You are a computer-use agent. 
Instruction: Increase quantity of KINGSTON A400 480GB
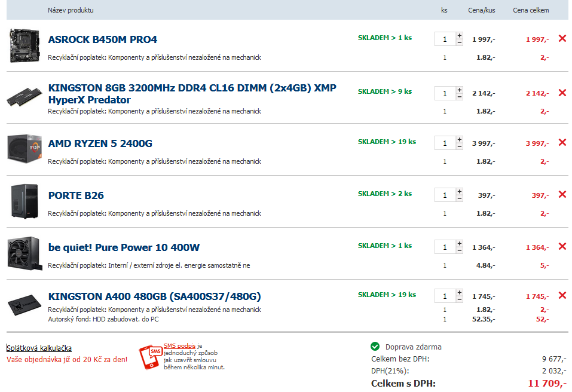pos(460,293)
